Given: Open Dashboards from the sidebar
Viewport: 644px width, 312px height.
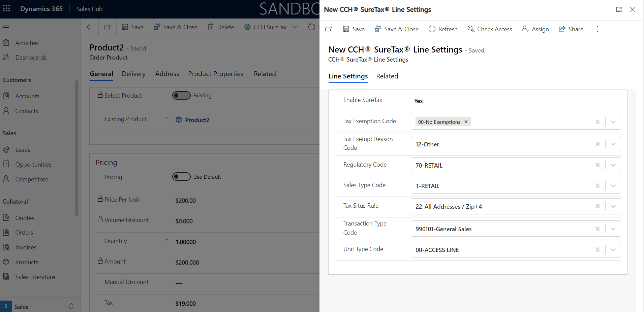Looking at the screenshot, I should tap(31, 58).
